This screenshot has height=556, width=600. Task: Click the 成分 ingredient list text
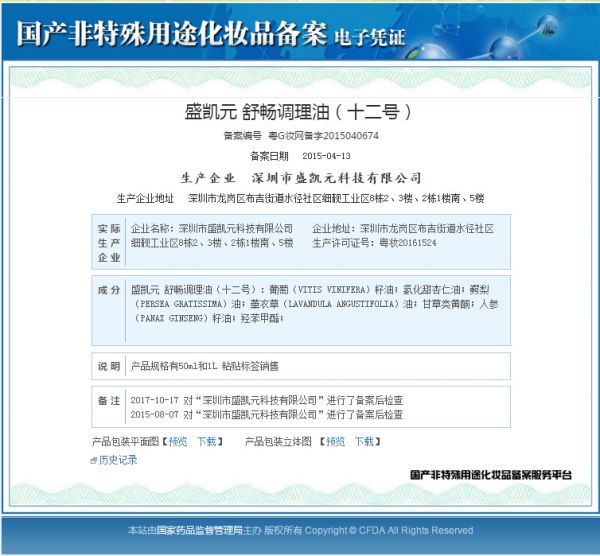click(x=315, y=304)
